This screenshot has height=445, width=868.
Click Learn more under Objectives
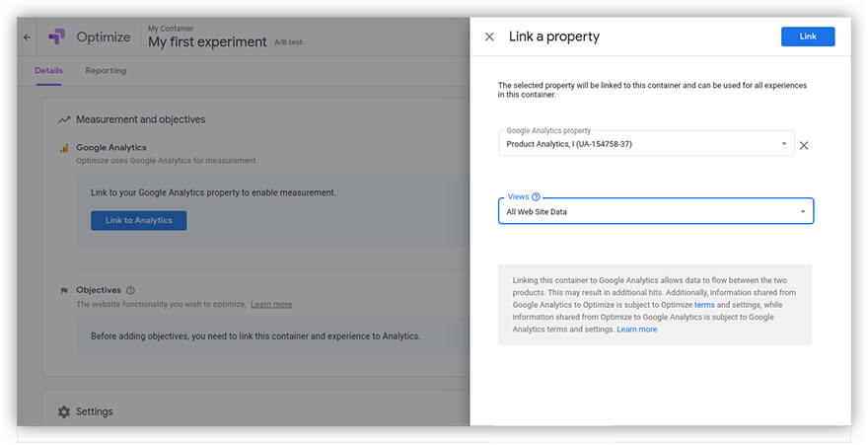(271, 304)
